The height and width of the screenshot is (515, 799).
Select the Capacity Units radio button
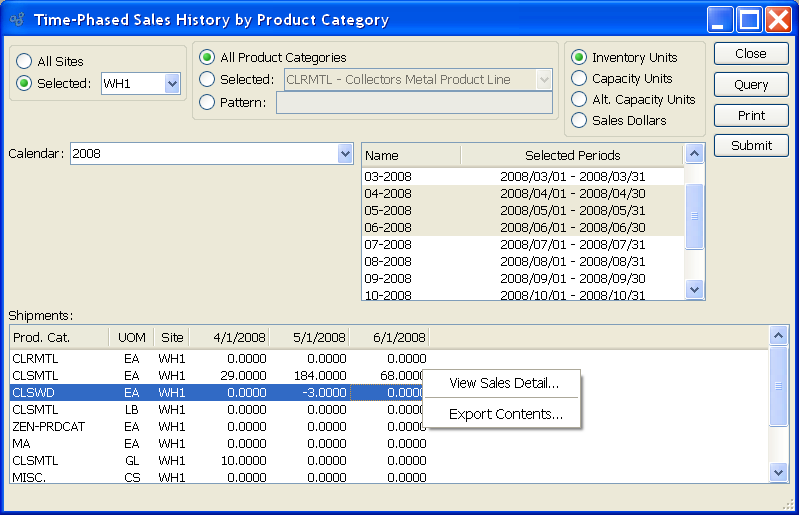pyautogui.click(x=579, y=79)
